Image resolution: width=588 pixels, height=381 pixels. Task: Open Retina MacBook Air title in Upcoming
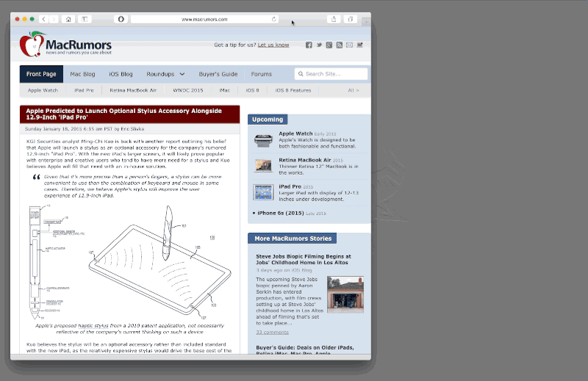coord(305,160)
